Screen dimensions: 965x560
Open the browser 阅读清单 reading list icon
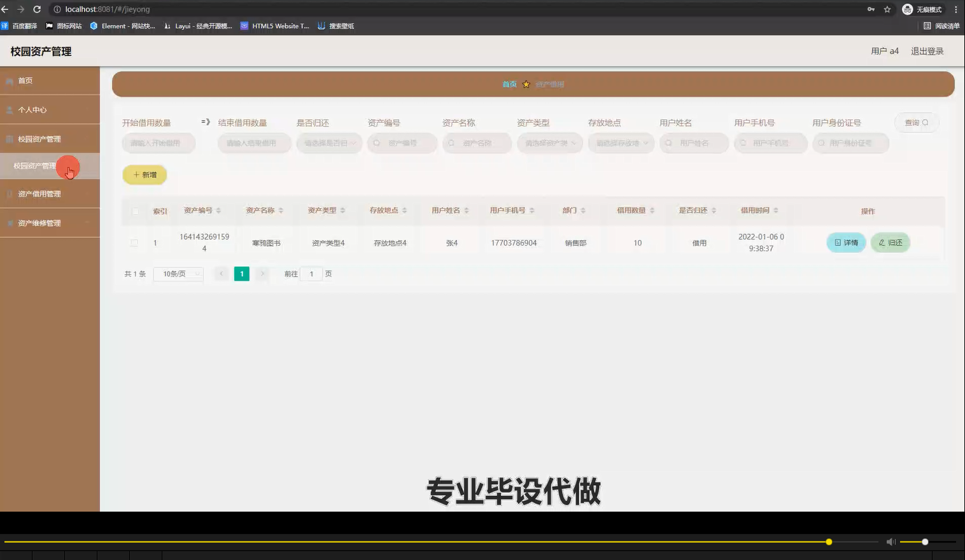pyautogui.click(x=928, y=26)
